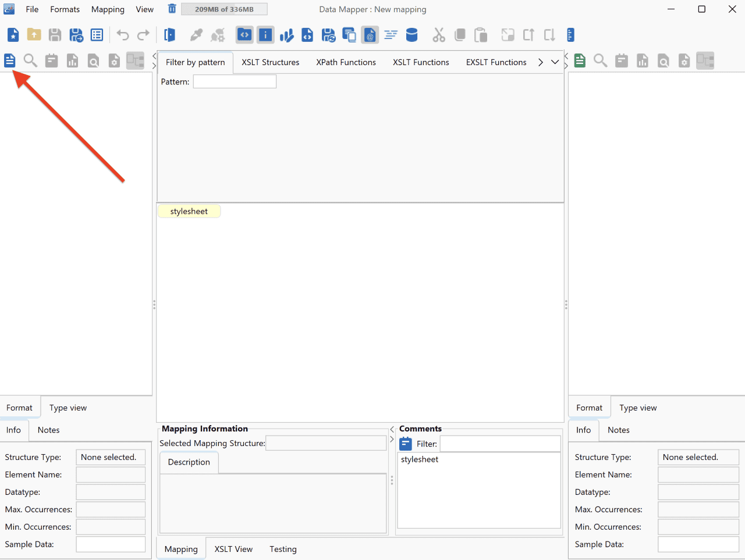Click the move down arrow icon
The width and height of the screenshot is (745, 560).
point(549,35)
